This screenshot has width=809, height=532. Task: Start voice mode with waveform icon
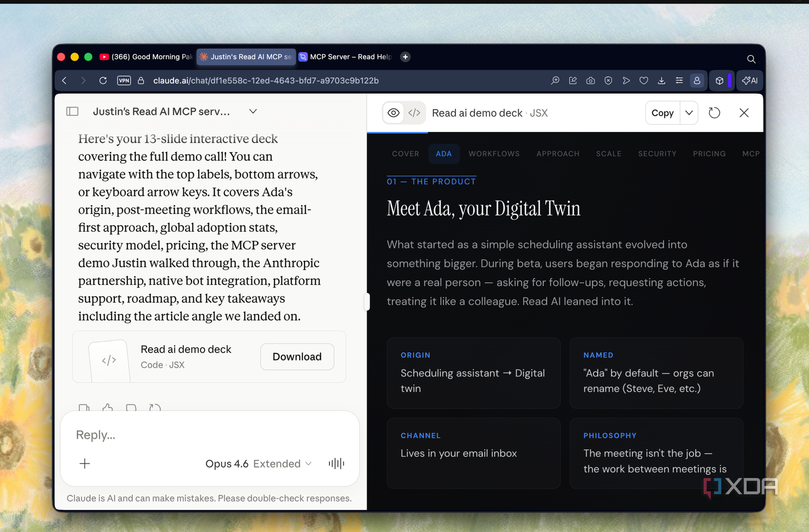pos(336,463)
